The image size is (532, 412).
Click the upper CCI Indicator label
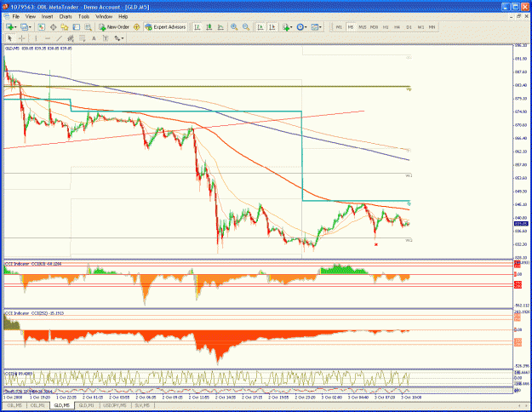click(x=32, y=264)
